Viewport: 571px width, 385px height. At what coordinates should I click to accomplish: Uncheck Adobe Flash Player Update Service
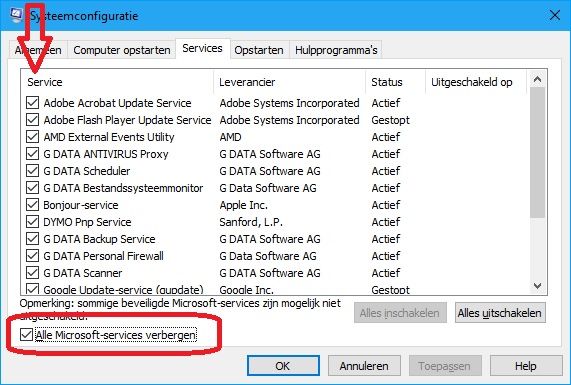tap(32, 120)
